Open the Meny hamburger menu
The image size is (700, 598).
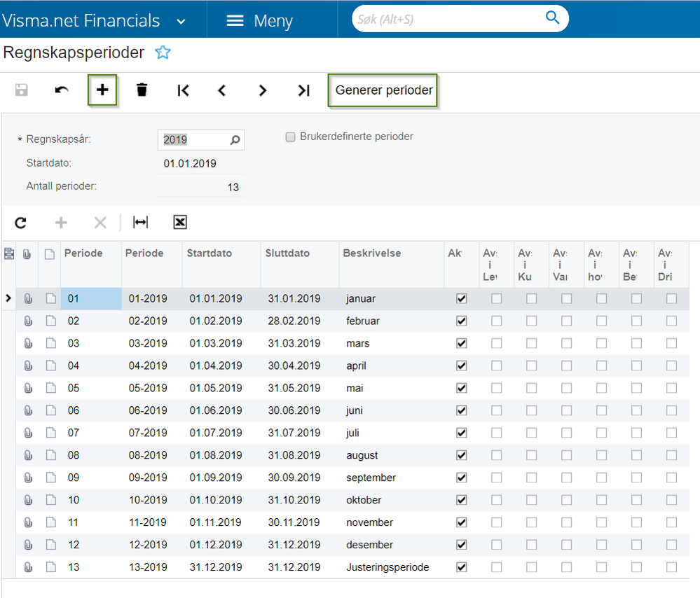click(x=235, y=21)
